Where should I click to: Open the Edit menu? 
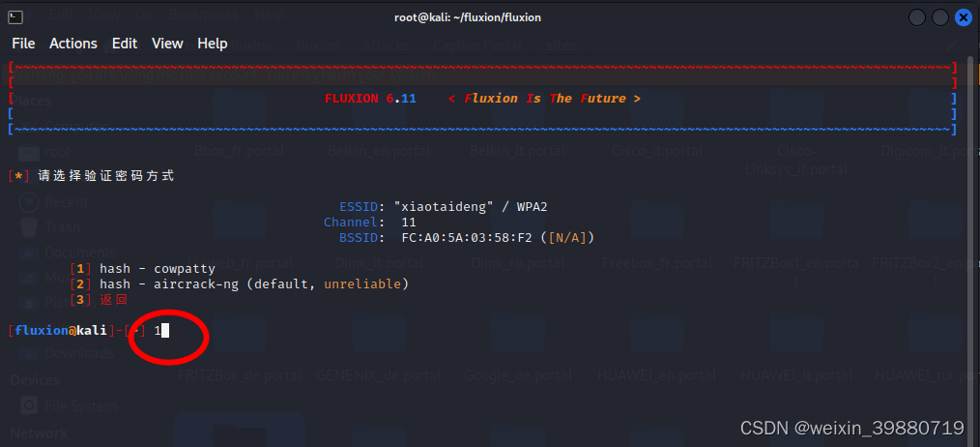pos(125,44)
